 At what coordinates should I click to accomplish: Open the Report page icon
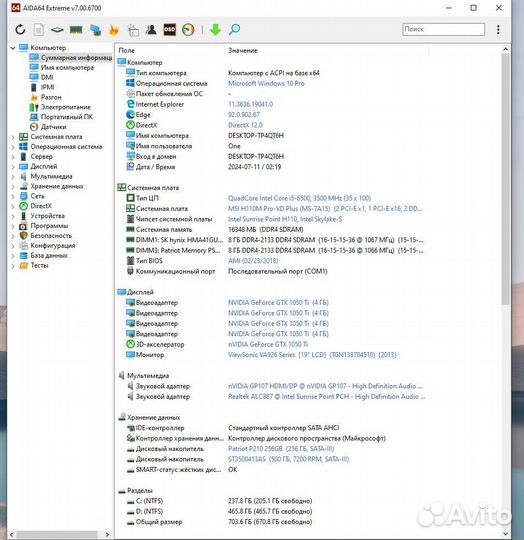coord(39,30)
